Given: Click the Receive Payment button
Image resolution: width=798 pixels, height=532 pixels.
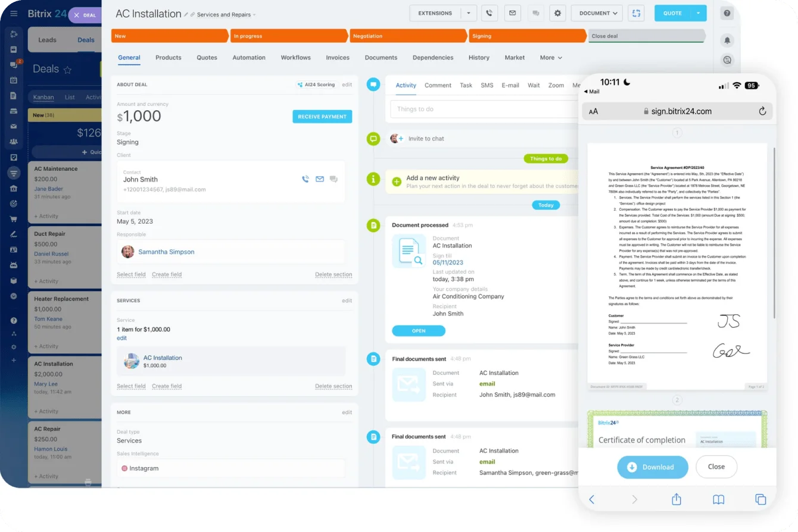Looking at the screenshot, I should (x=322, y=117).
